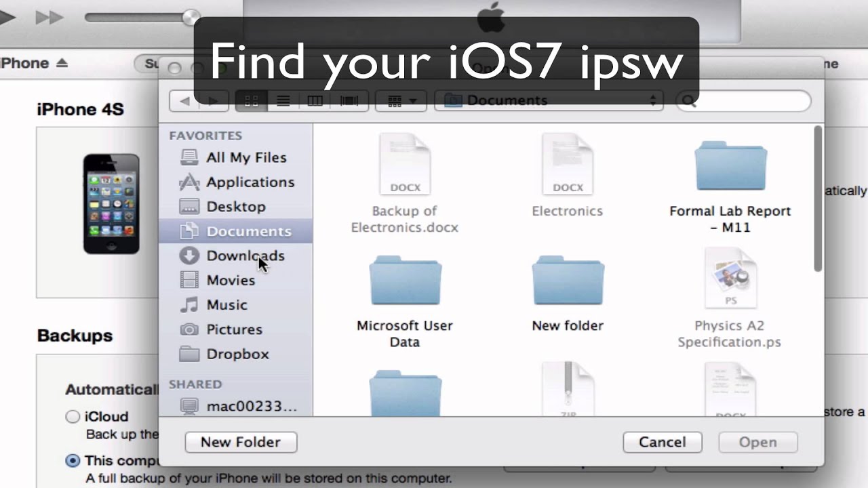The width and height of the screenshot is (868, 488).
Task: Click the search field
Action: click(744, 101)
